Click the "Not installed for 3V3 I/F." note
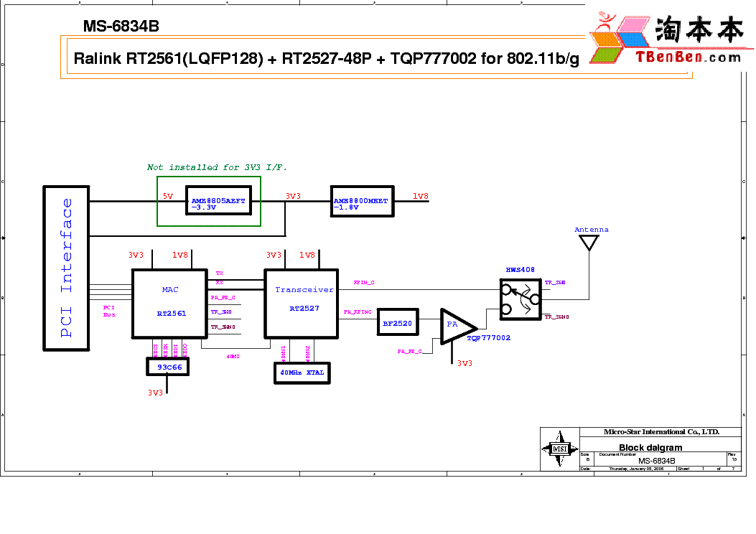This screenshot has width=756, height=534. coord(217,167)
